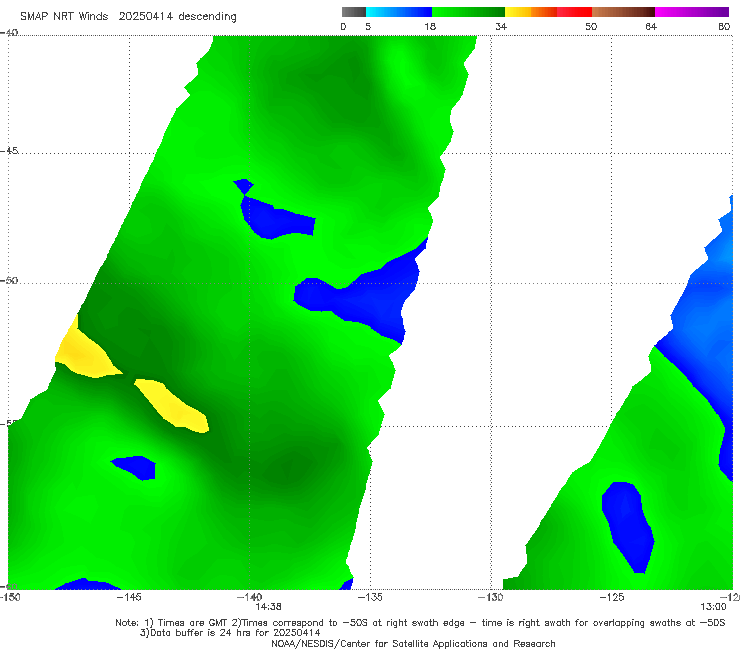Screen dimensions: 740x650
Task: Click the '-50' latitude axis label
Action: pos(9,280)
